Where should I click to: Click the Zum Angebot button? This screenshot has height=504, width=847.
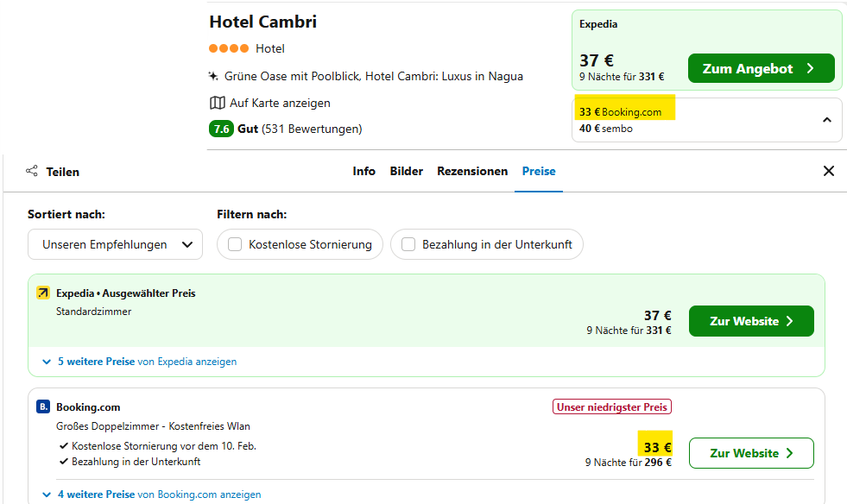point(761,69)
